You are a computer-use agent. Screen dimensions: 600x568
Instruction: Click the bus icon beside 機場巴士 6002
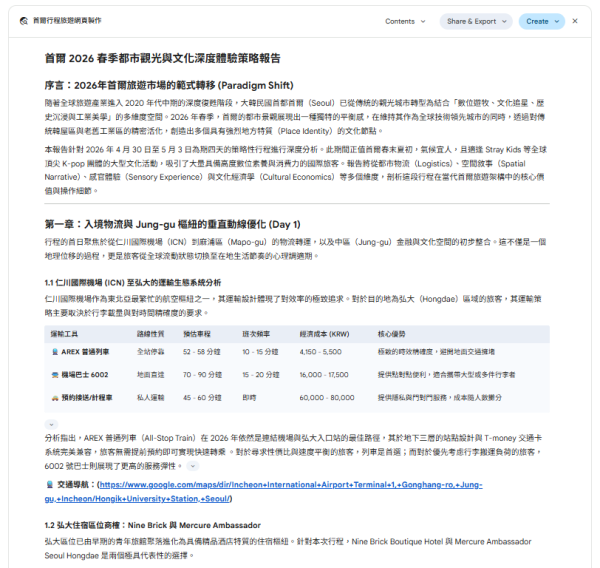coord(55,375)
